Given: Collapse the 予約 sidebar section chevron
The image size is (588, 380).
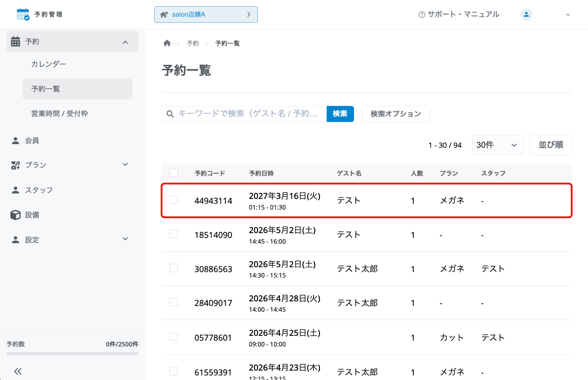Looking at the screenshot, I should point(125,42).
